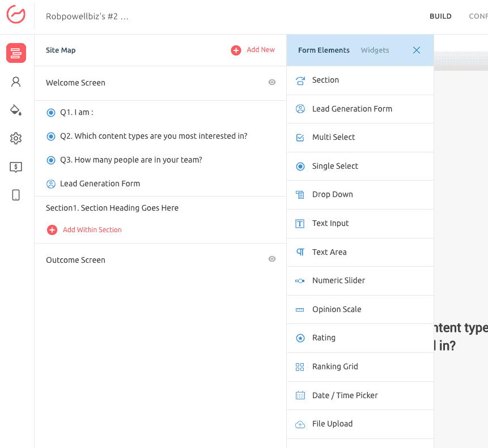Switch to the Widgets tab

pyautogui.click(x=375, y=50)
